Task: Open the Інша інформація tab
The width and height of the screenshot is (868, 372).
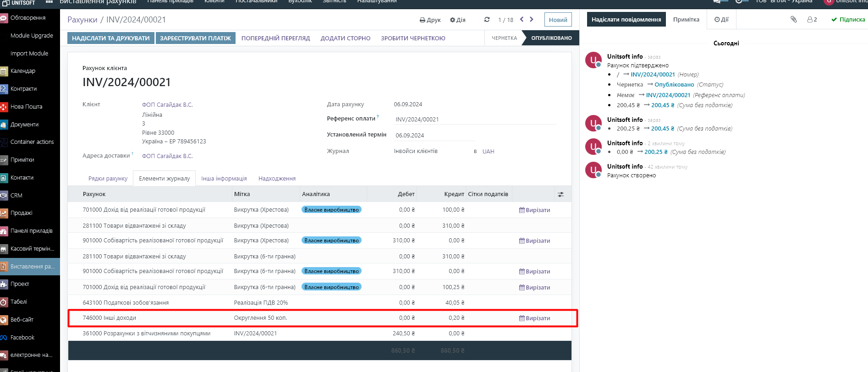Action: (x=224, y=179)
